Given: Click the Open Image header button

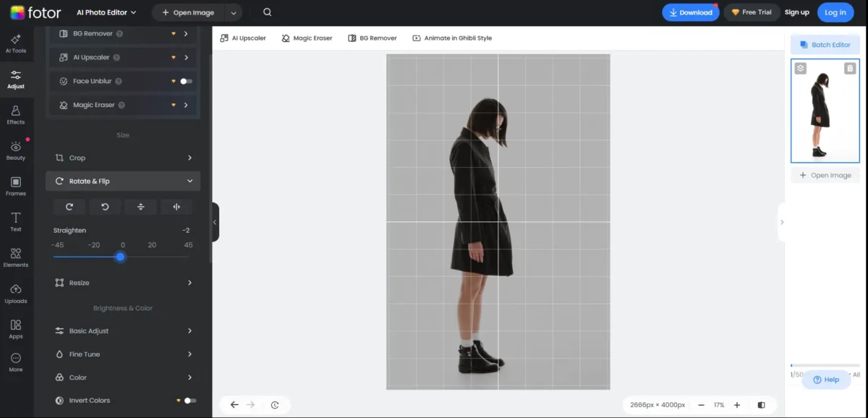Looking at the screenshot, I should 188,12.
